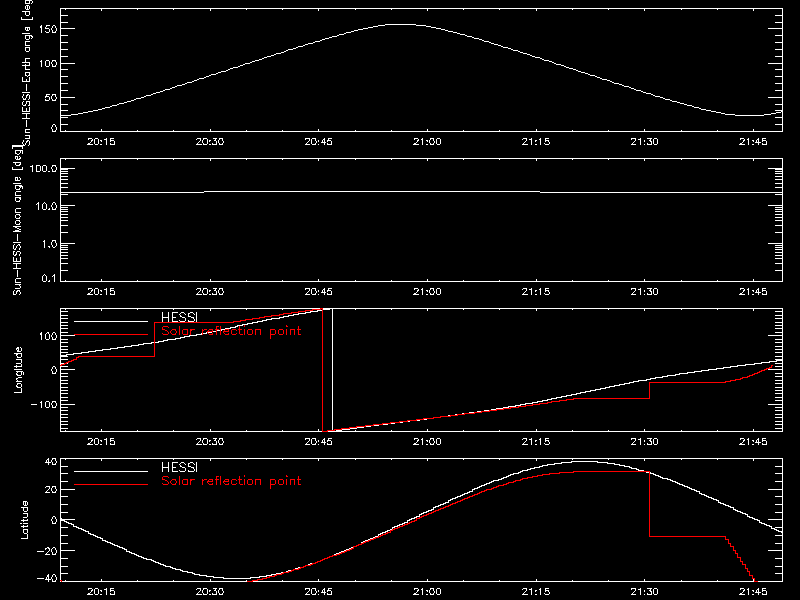Click 20:30 time label under Earth angle plot
Image resolution: width=800 pixels, height=600 pixels.
[x=210, y=142]
